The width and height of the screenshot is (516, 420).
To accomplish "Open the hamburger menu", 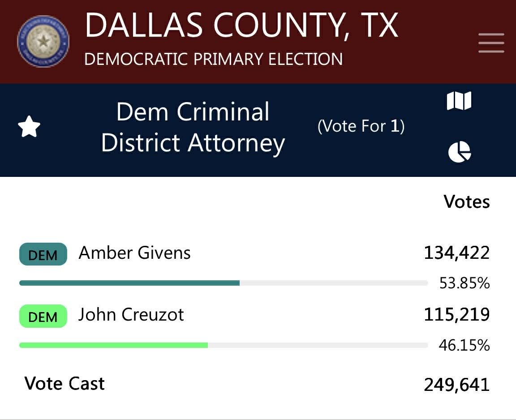I will point(491,43).
